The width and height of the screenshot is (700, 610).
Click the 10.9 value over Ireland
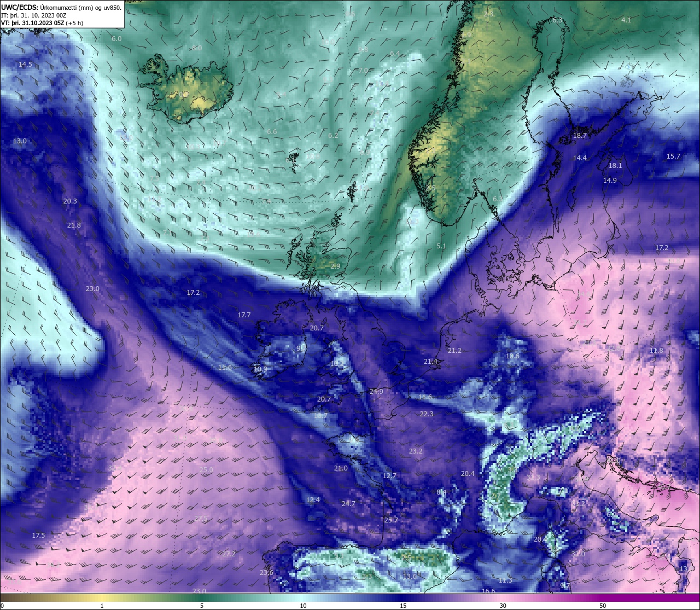click(x=261, y=369)
